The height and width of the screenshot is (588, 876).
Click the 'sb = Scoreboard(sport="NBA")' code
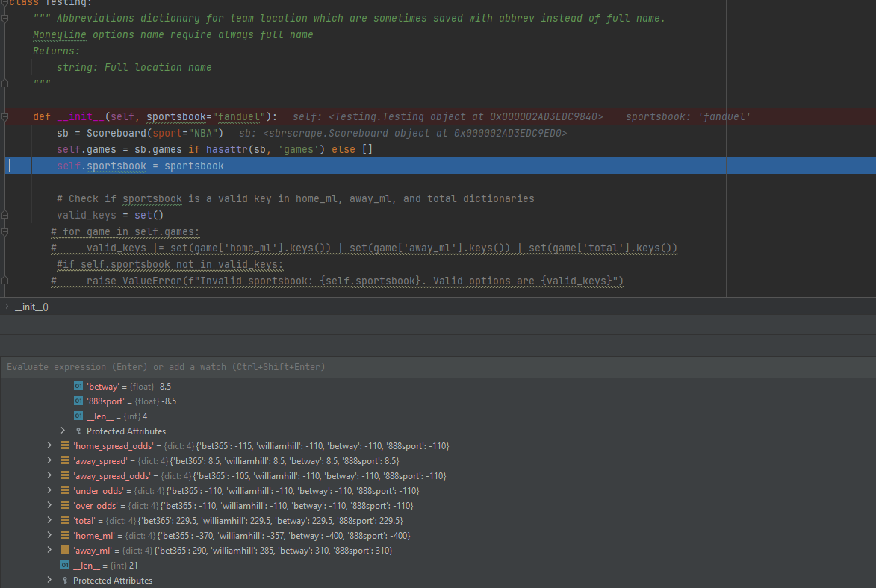click(140, 133)
